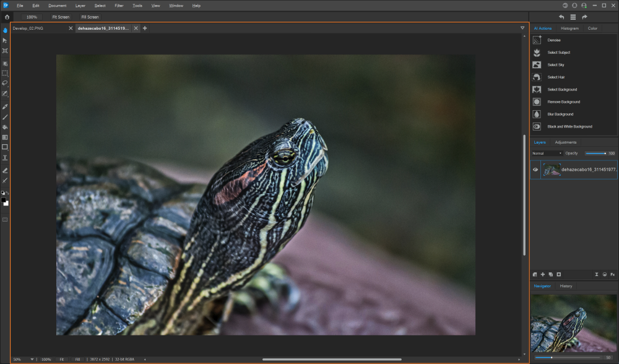Hide the dehazecabo16 layer with eye icon
The image size is (619, 364).
click(535, 170)
